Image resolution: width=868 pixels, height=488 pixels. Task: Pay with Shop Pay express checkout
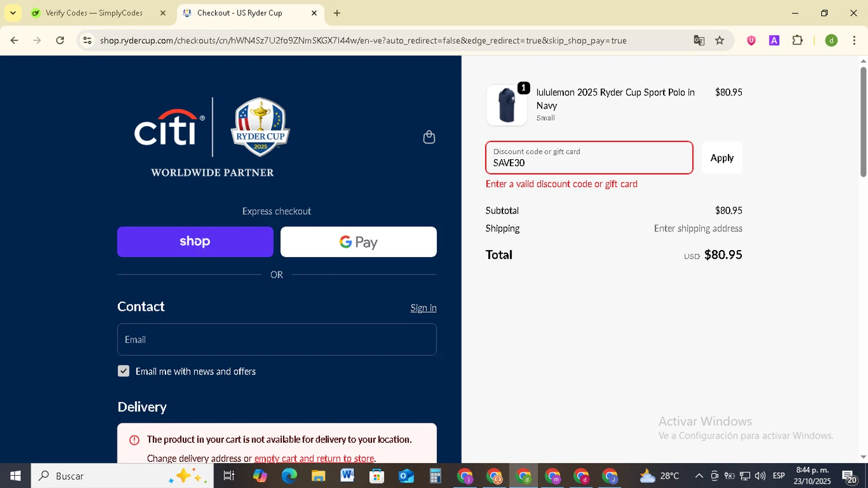(x=195, y=241)
